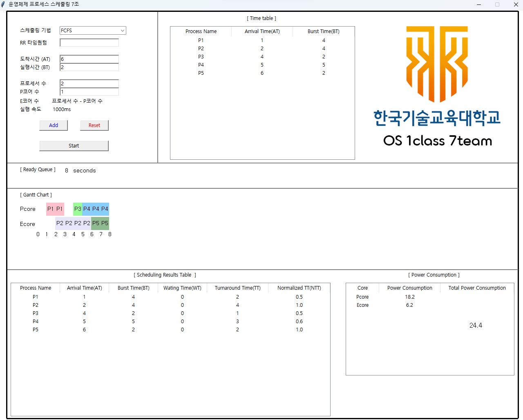Click Process Name header in Scheduling Results Table
Screen dimensions: 523x420
36,288
